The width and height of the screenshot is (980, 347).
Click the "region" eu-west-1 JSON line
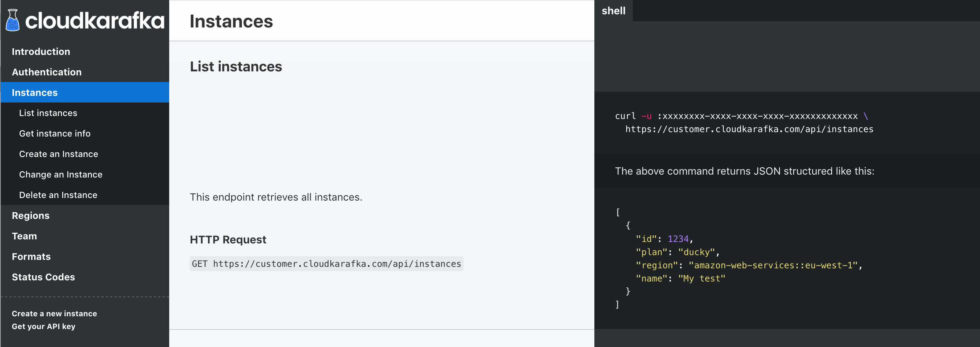click(x=749, y=265)
